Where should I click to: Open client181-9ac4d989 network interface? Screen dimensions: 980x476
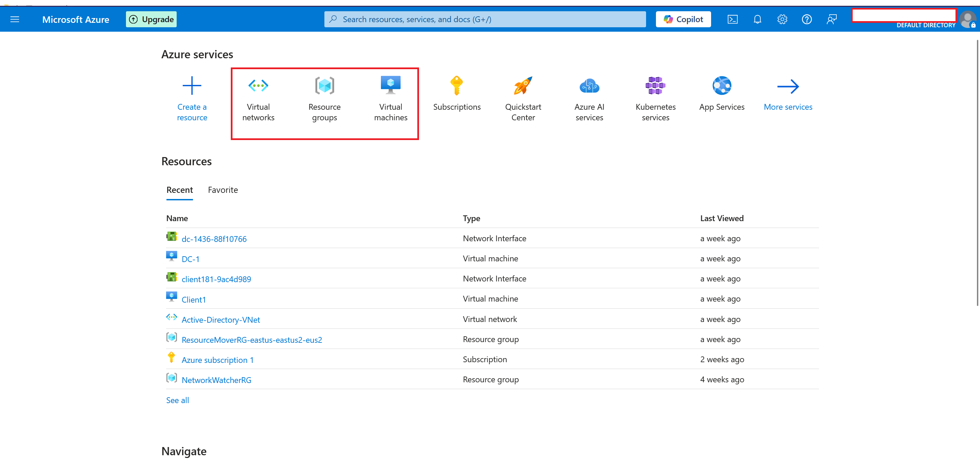pos(216,279)
